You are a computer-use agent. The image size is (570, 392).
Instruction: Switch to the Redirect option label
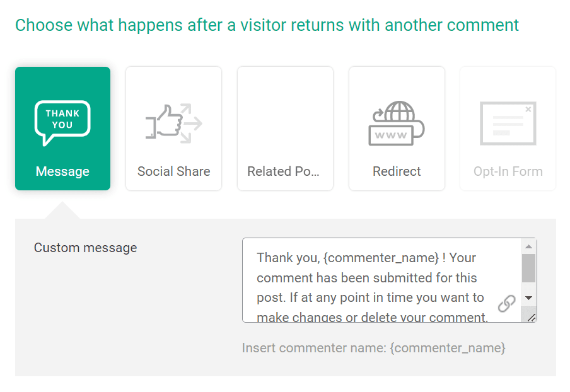click(397, 171)
